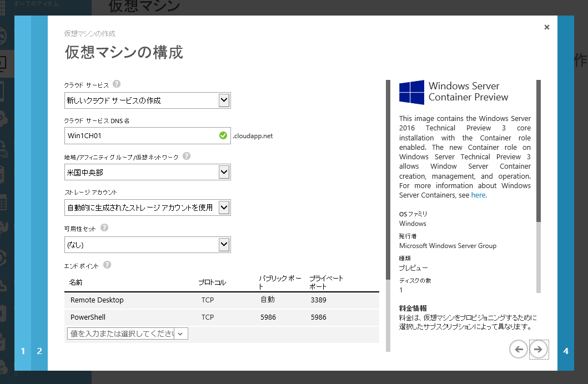Click the PowerShell public port 5986 cell
Viewport: 588px width, 384px height.
[268, 317]
